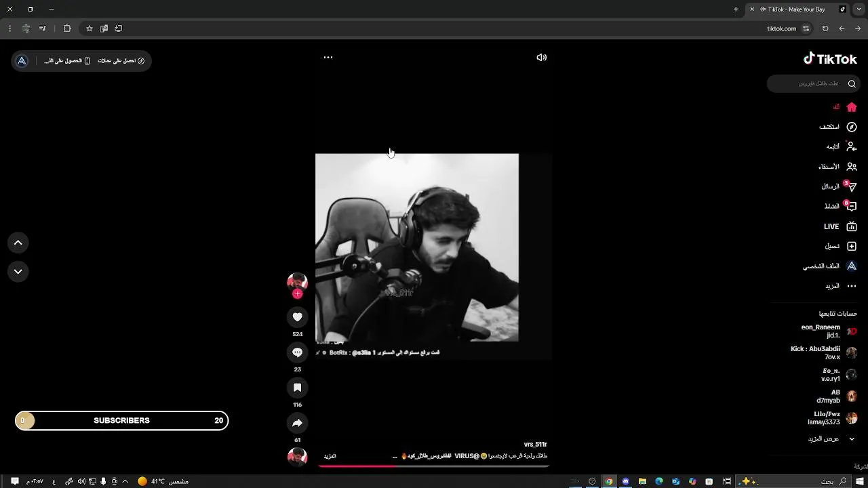Bookmark this page with the star icon

[89, 28]
